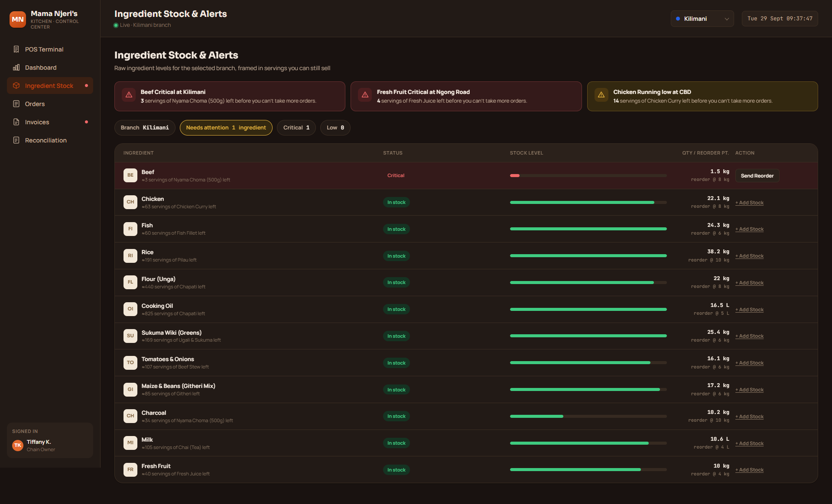
Task: Click the FR badge for Fresh Fruit
Action: coord(130,470)
